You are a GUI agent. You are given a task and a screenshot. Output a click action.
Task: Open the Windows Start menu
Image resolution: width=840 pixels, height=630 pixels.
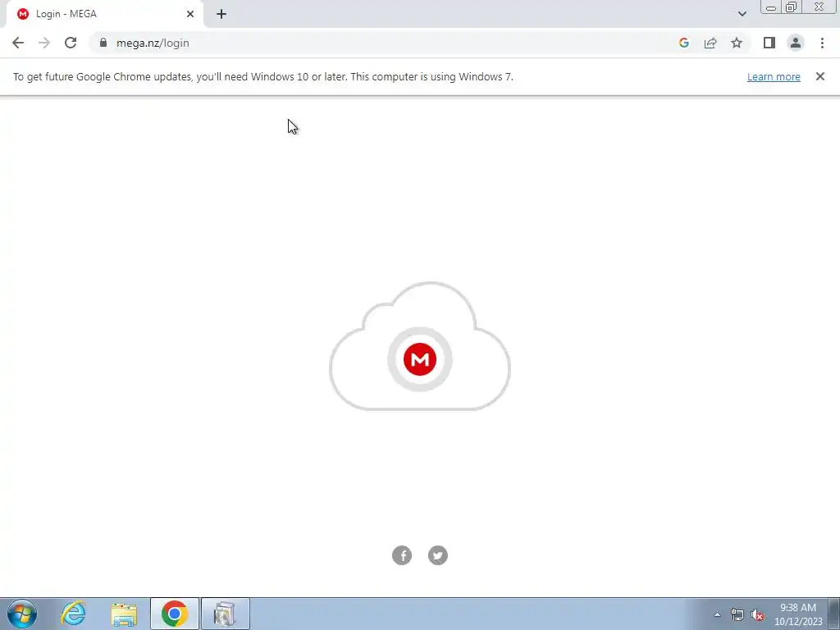click(x=22, y=614)
